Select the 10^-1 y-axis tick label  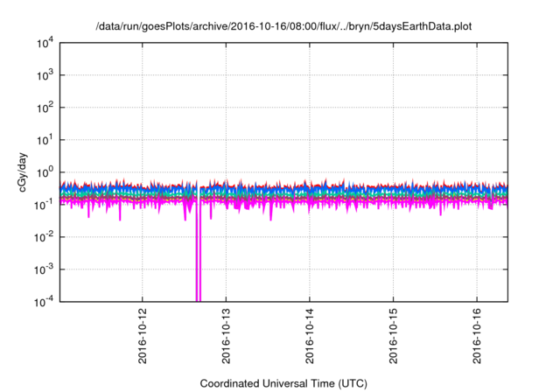[x=45, y=205]
